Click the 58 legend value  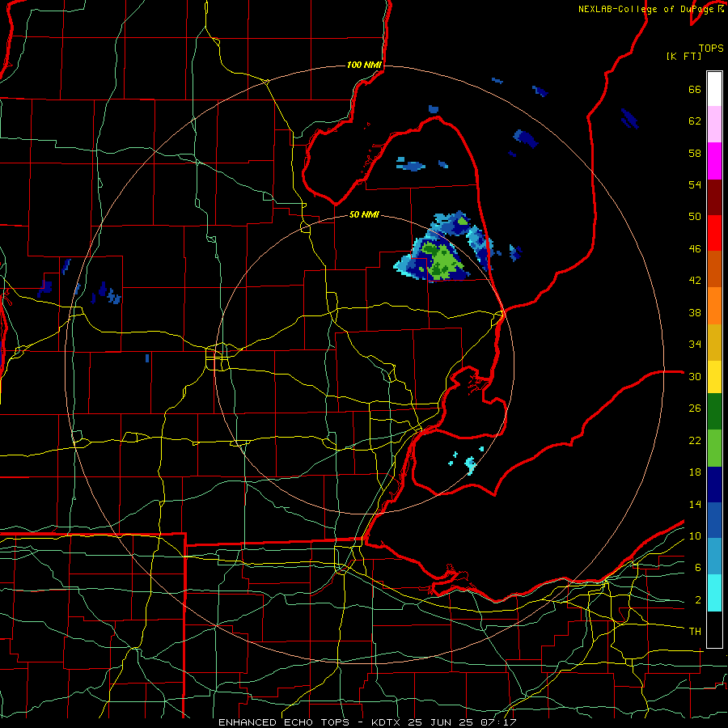point(695,153)
